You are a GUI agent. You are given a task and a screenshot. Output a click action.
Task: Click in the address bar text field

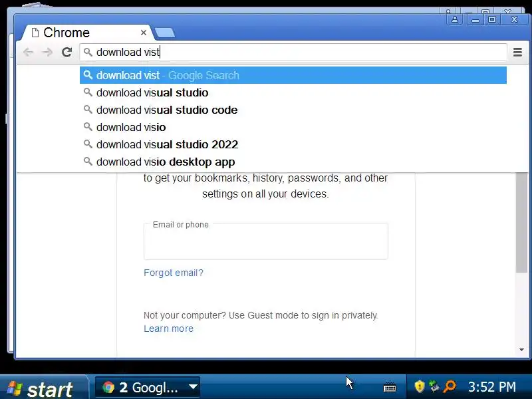coord(293,53)
